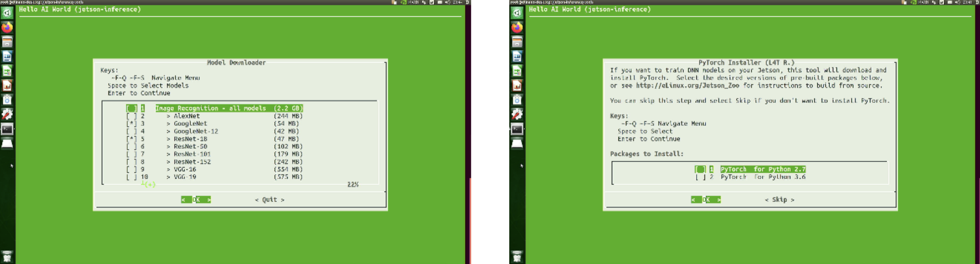This screenshot has height=264, width=980.
Task: Launch LibreOffice Impress in the PyTorch Installer screen's dock
Action: [517, 86]
